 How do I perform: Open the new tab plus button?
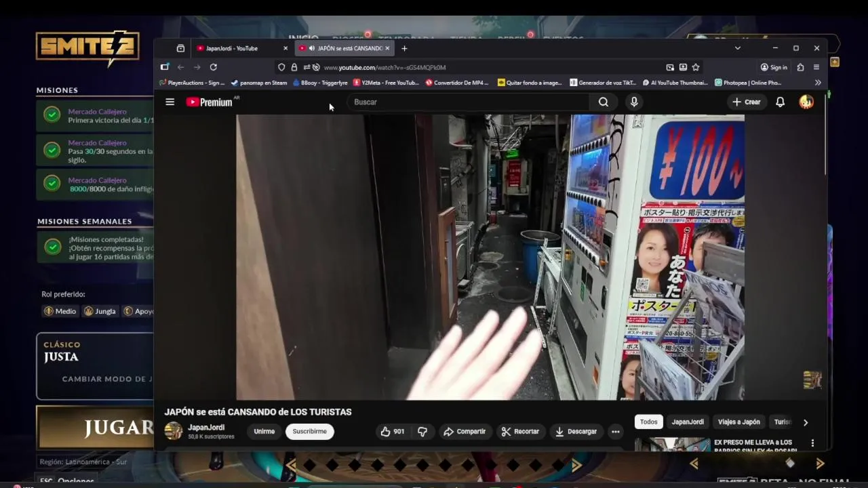tap(404, 48)
